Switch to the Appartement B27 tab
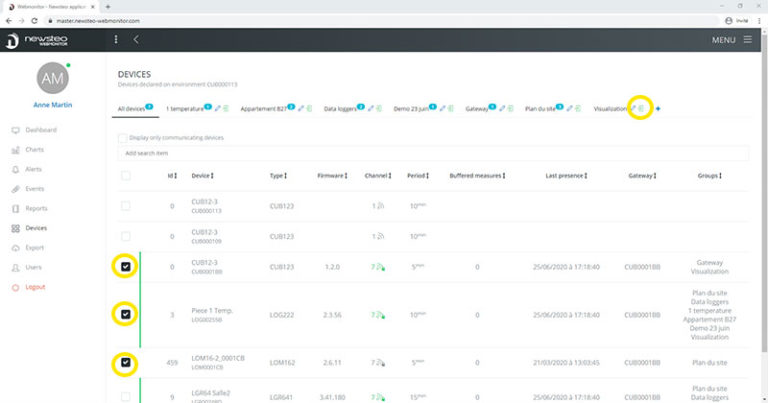Viewport: 768px width, 403px height. [264, 109]
